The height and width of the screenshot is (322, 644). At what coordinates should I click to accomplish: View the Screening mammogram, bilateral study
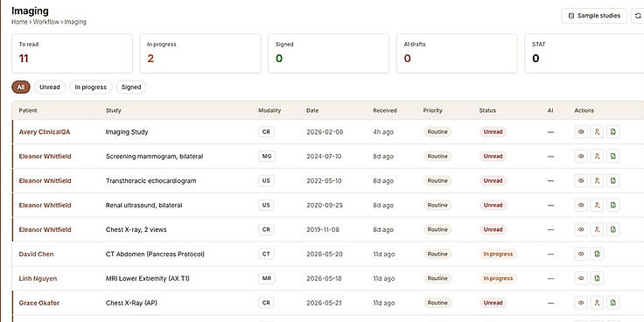point(581,156)
